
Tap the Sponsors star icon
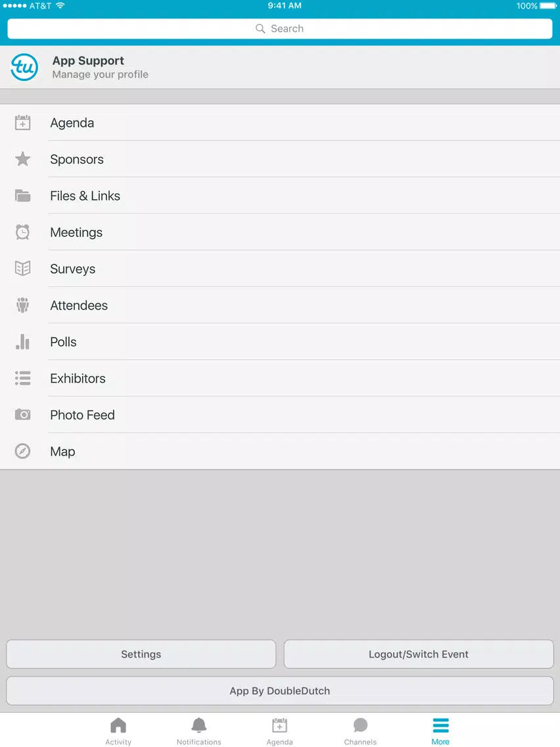[x=22, y=159]
